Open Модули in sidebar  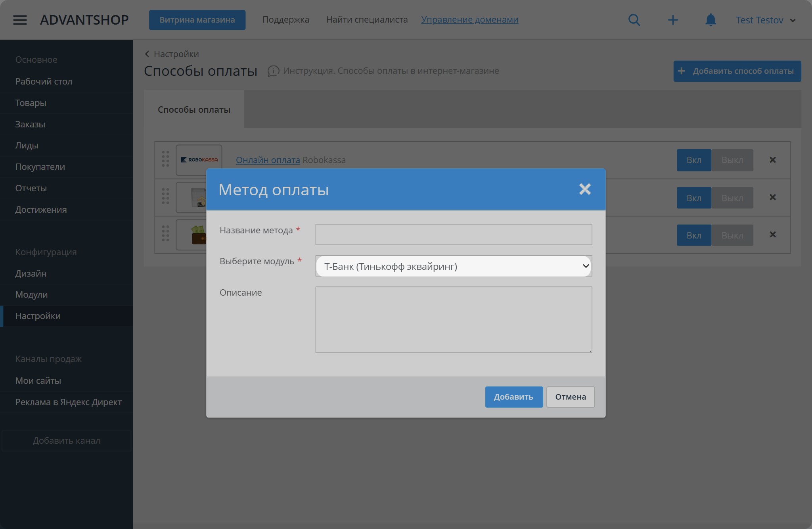pyautogui.click(x=67, y=294)
